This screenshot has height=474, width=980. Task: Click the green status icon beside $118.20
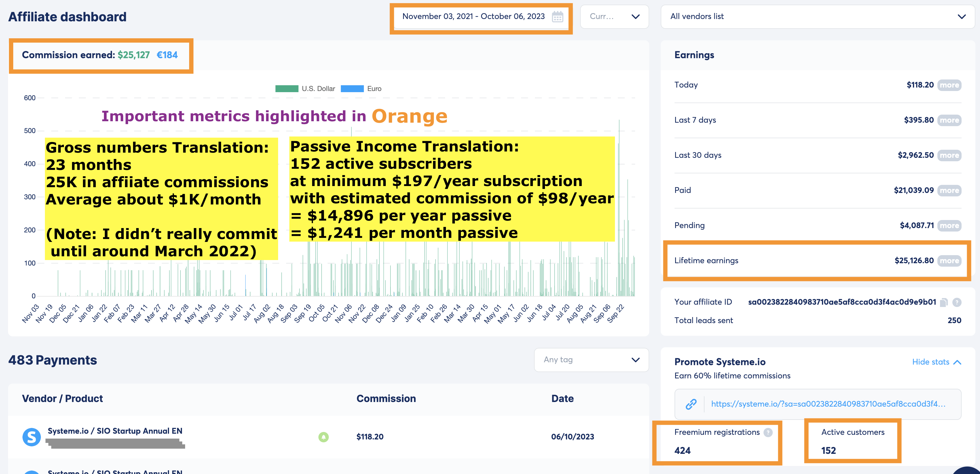[323, 437]
